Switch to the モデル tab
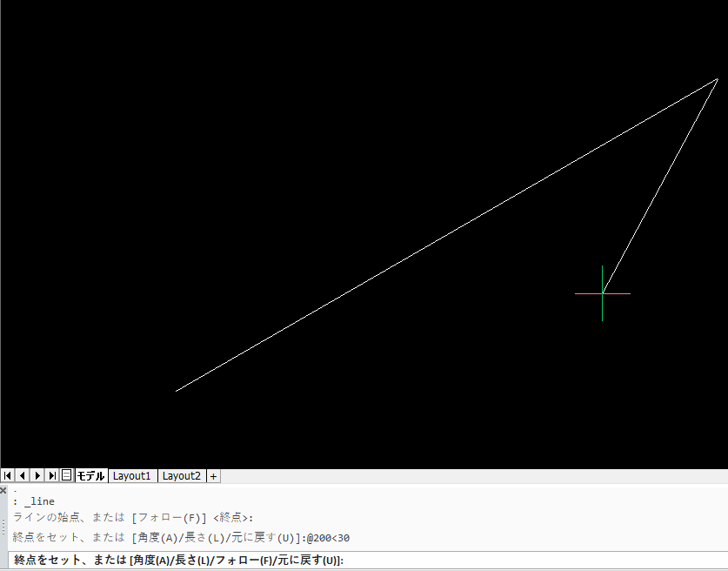This screenshot has height=571, width=728. point(91,476)
